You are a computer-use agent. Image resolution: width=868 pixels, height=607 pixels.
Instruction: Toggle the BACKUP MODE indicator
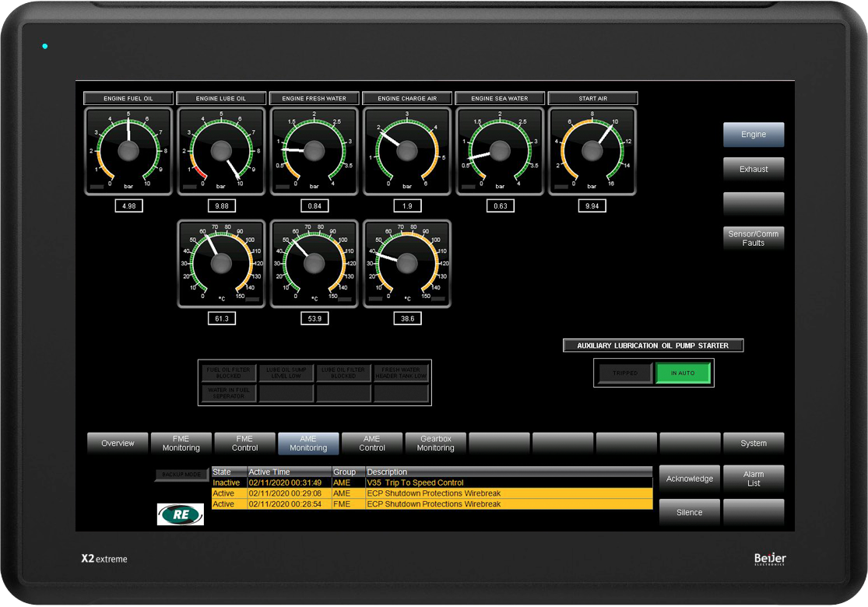pyautogui.click(x=181, y=475)
